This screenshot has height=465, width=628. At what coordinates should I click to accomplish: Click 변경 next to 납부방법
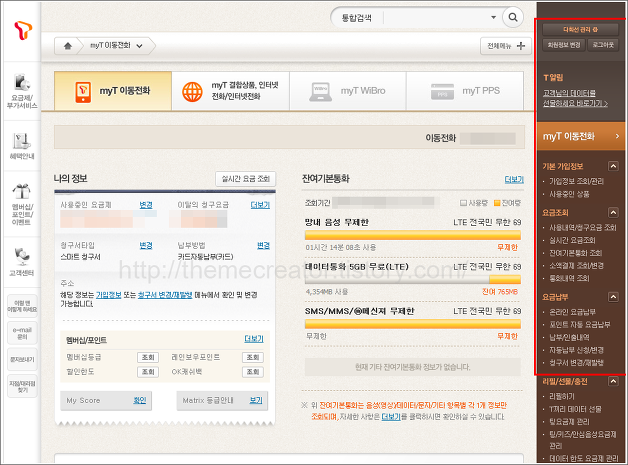[x=263, y=246]
